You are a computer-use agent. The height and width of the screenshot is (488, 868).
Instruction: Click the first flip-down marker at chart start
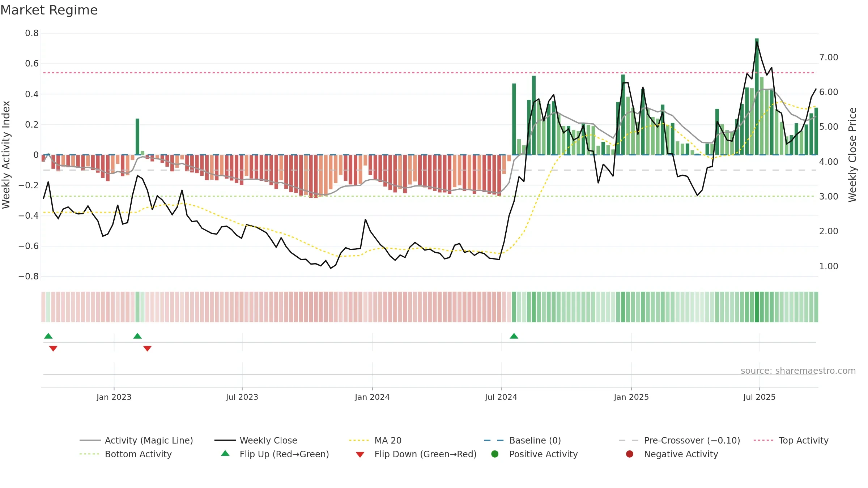point(53,348)
